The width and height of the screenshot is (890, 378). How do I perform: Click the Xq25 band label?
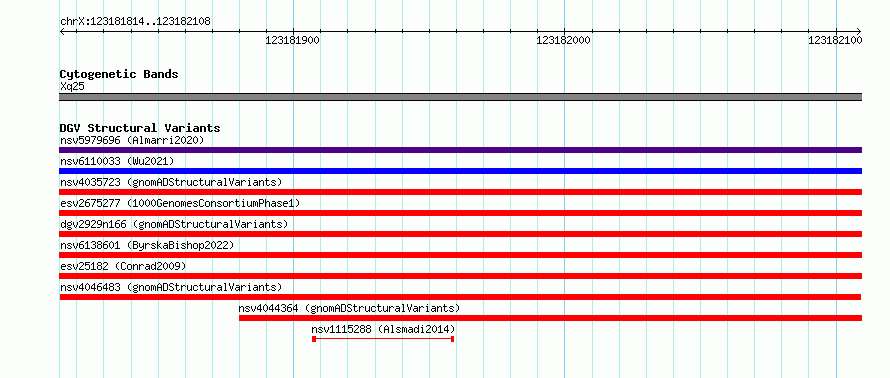[x=72, y=86]
